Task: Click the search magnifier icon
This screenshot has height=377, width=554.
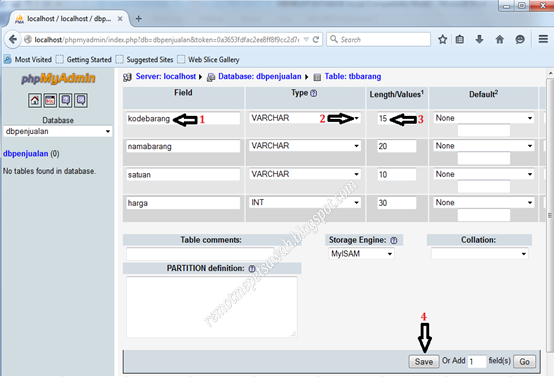Action: point(334,39)
